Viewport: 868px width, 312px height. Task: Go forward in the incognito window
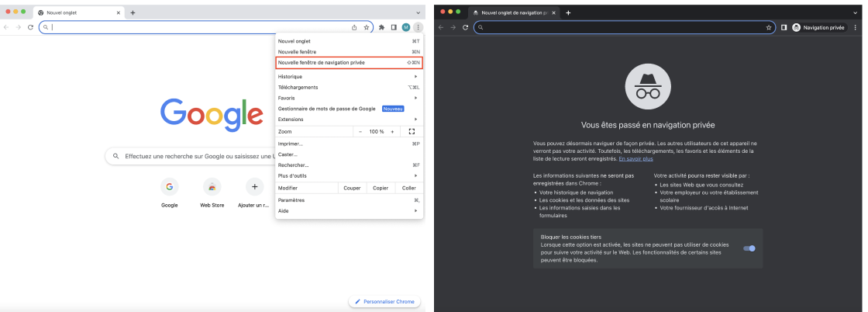(x=453, y=27)
